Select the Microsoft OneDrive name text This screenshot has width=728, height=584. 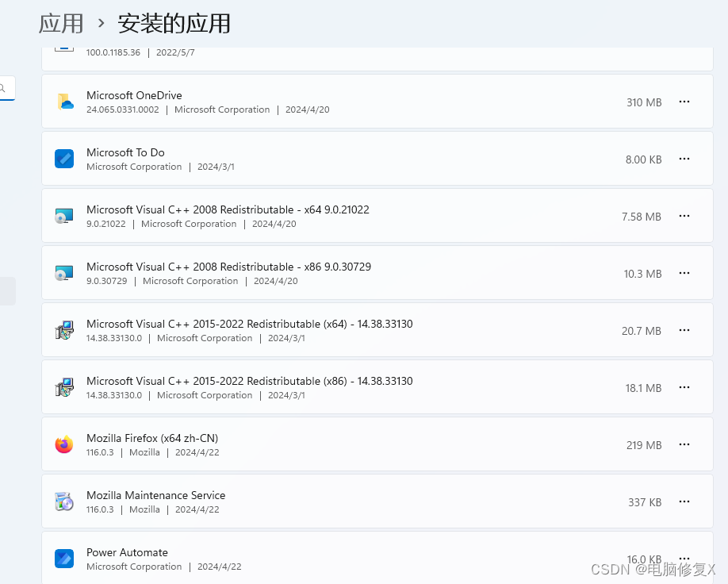tap(134, 95)
